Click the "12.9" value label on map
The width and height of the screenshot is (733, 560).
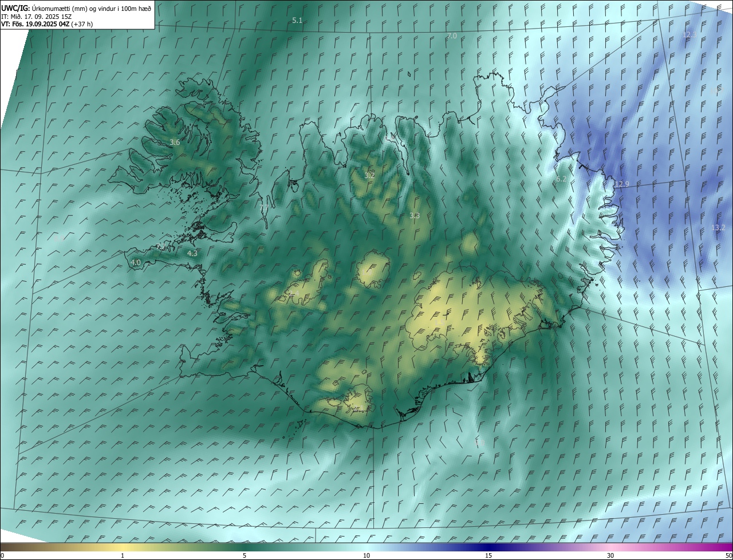[622, 184]
